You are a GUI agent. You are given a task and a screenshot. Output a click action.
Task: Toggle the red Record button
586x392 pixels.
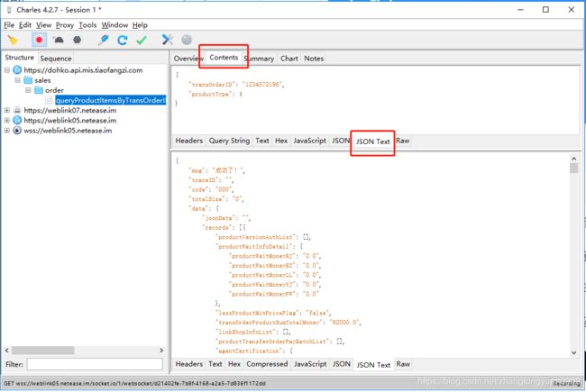[x=40, y=40]
